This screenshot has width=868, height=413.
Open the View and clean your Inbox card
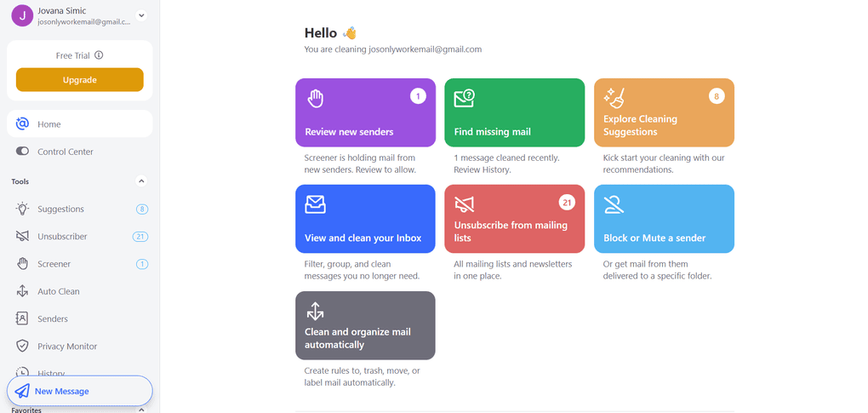(x=365, y=219)
